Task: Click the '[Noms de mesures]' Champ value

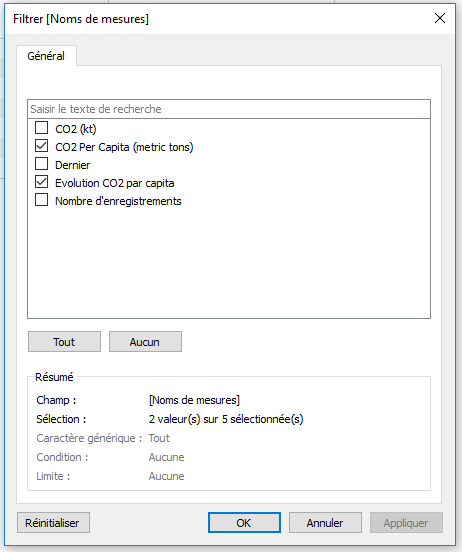Action: 194,400
